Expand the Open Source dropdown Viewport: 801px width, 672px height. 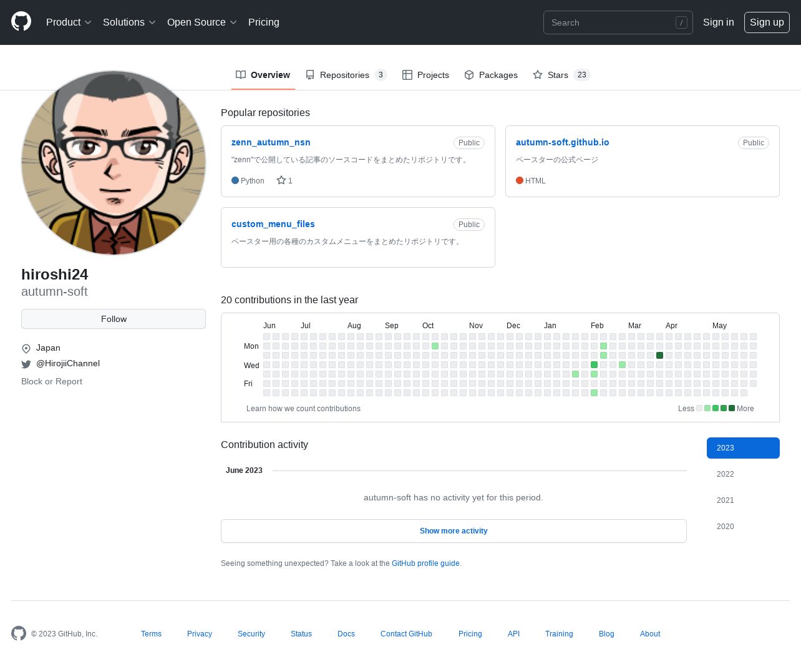click(201, 22)
